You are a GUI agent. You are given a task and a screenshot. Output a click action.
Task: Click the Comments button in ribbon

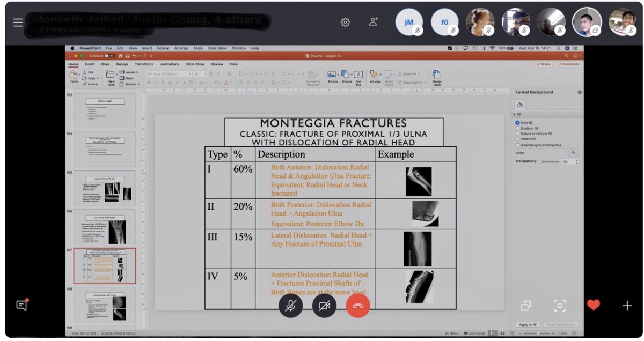click(x=568, y=64)
